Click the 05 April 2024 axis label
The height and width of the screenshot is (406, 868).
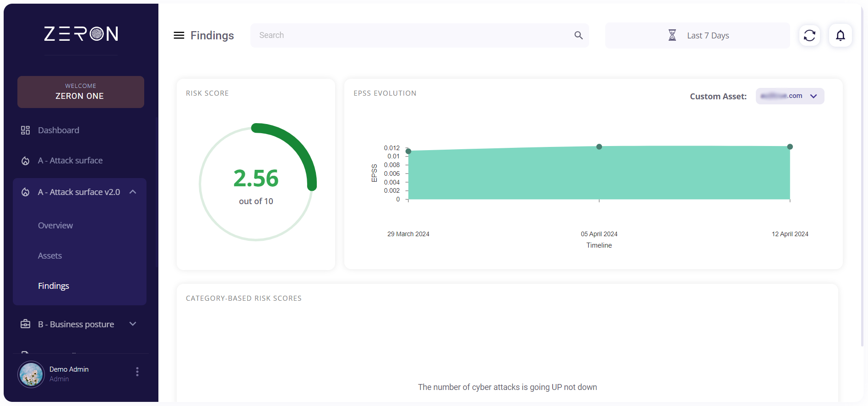(x=599, y=234)
